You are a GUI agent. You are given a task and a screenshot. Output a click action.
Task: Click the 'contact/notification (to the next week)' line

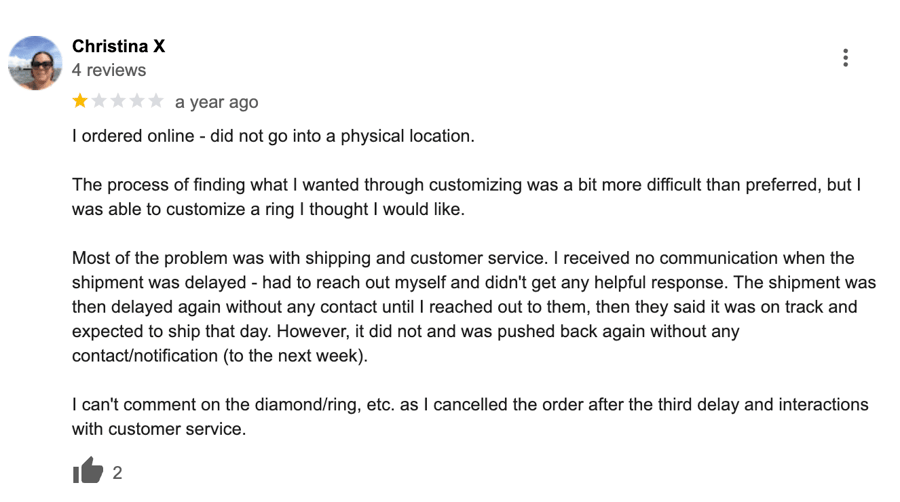tap(219, 356)
